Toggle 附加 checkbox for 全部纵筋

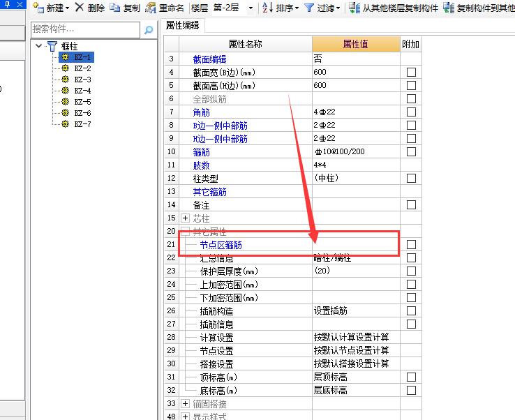pos(411,98)
